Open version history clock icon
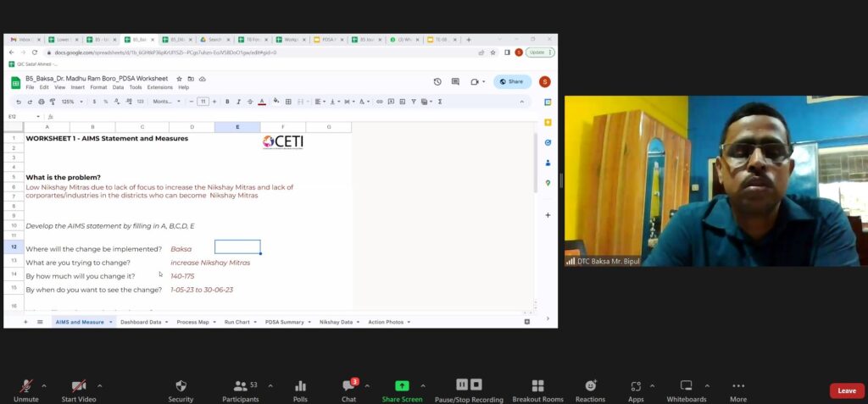The height and width of the screenshot is (404, 868). click(437, 81)
